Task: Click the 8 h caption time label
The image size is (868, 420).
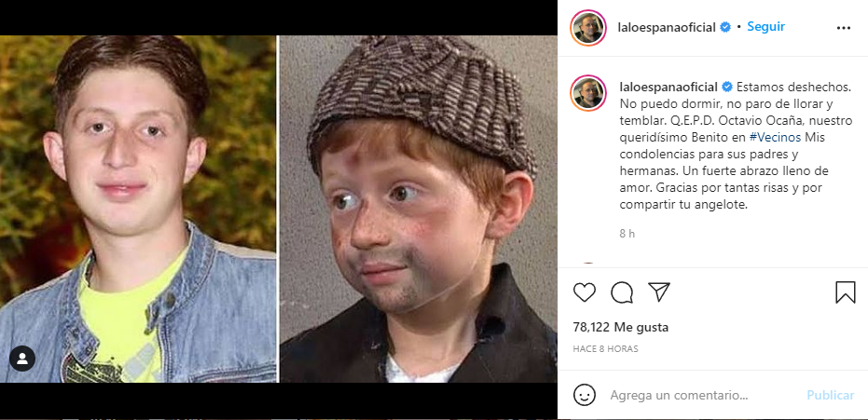Action: click(627, 233)
